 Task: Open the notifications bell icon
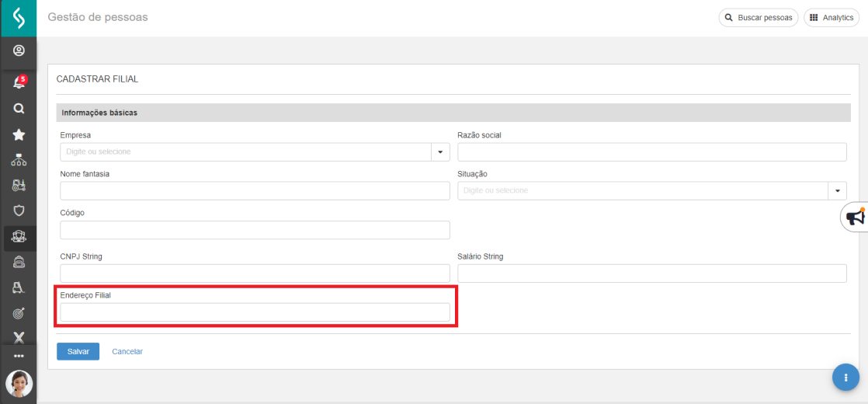19,82
